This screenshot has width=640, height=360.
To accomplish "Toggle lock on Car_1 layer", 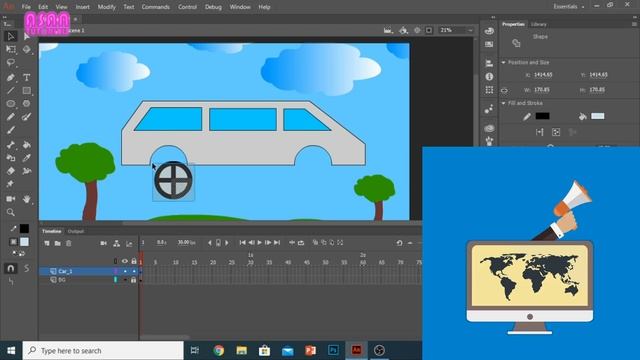I will [134, 271].
